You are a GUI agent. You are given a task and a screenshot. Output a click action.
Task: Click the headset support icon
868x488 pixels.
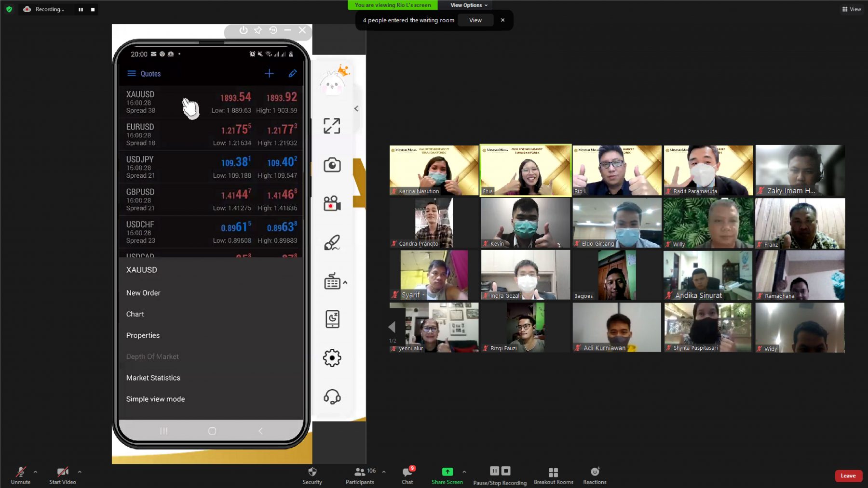tap(332, 396)
